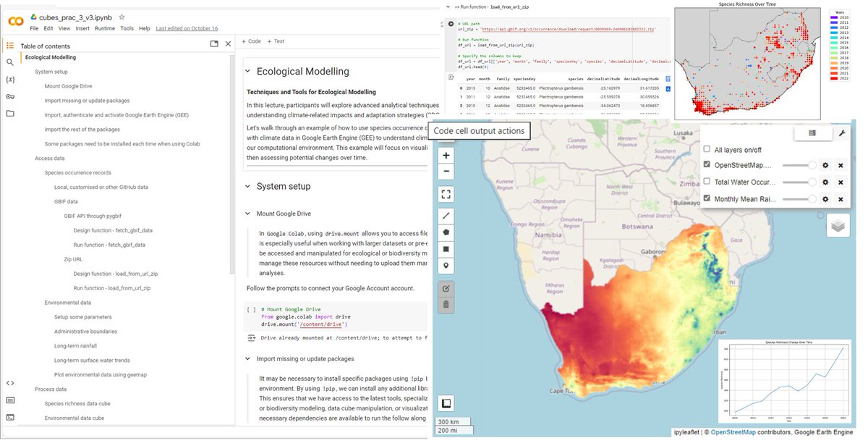
Task: Check All layers on/off
Action: [x=707, y=149]
